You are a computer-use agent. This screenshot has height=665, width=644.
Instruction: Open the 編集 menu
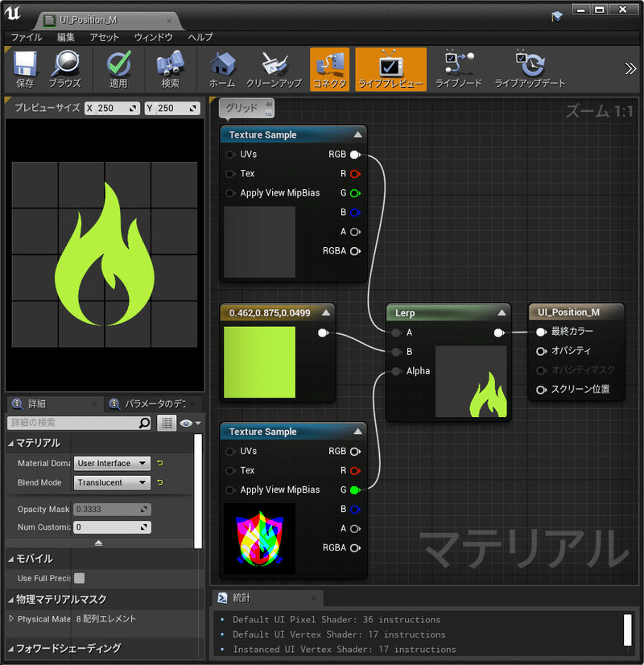(x=66, y=37)
